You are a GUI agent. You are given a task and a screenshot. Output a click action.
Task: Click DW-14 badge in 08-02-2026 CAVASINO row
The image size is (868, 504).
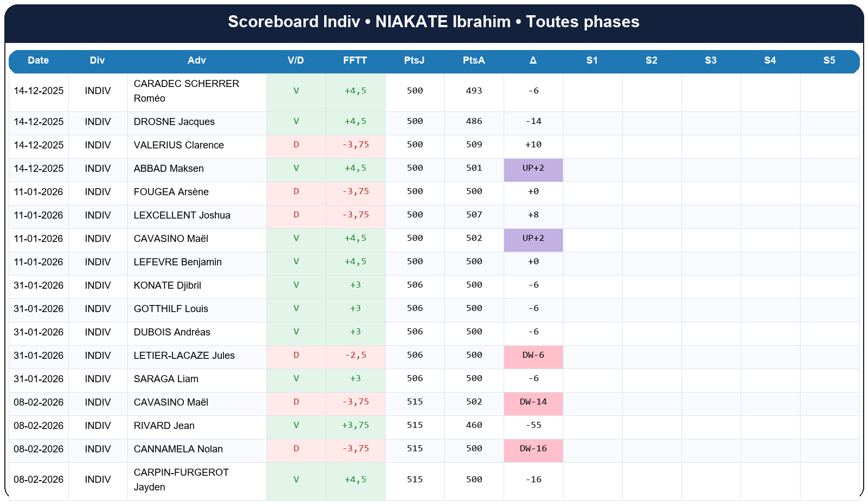coord(534,404)
